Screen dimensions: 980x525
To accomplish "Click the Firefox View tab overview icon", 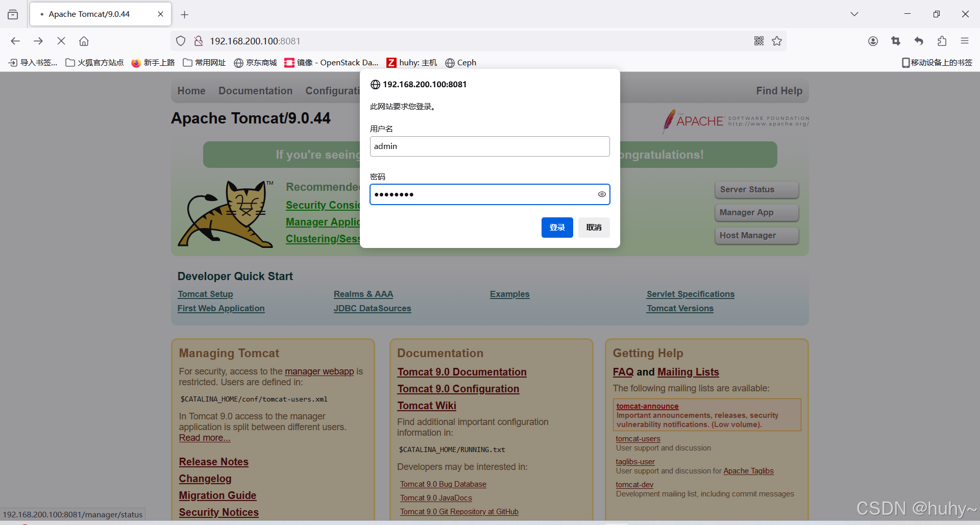I will (x=13, y=14).
